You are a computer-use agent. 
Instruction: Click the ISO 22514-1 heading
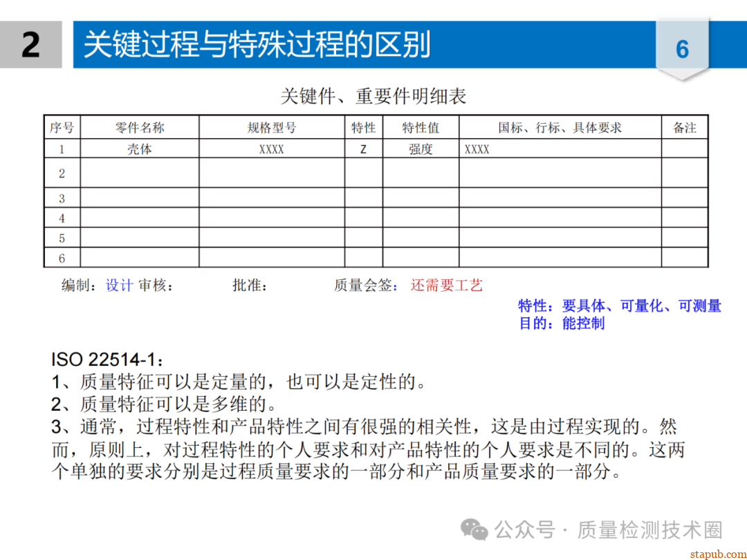[108, 360]
